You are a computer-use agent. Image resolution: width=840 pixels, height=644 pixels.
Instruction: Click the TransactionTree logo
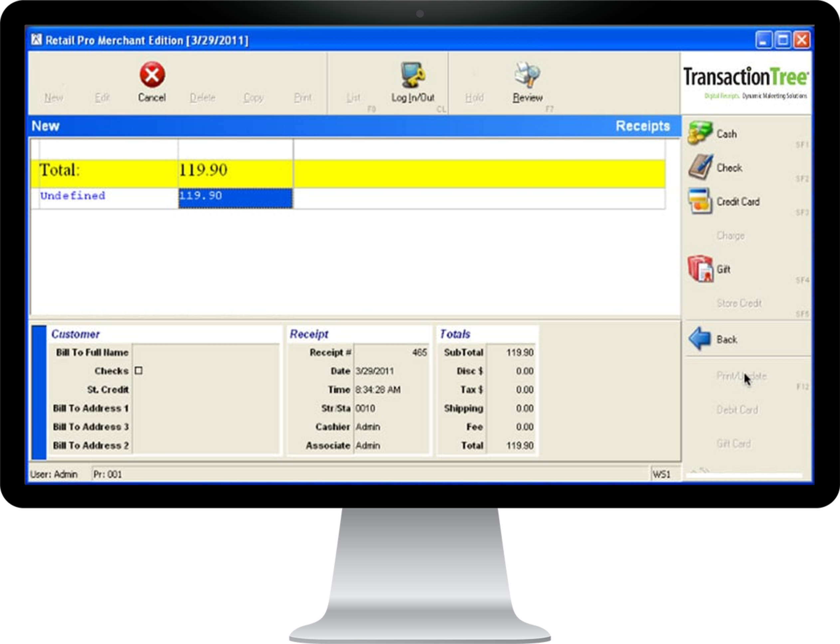click(x=746, y=82)
